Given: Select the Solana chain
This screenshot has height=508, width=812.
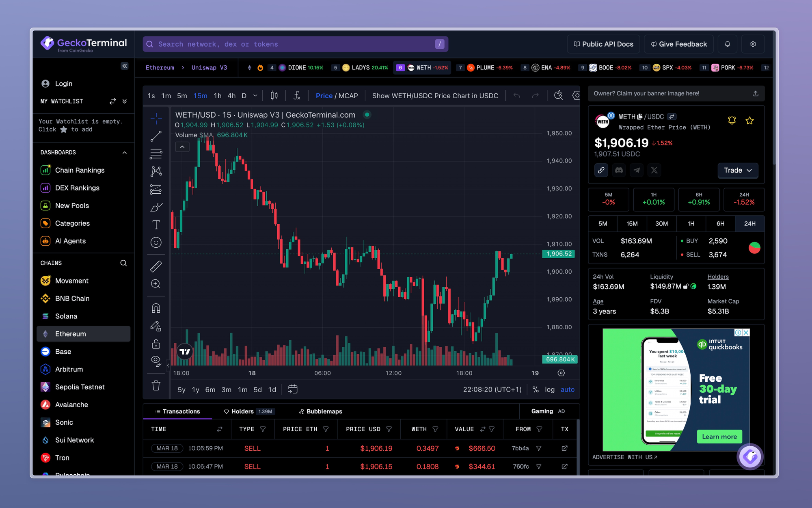Looking at the screenshot, I should click(x=66, y=316).
